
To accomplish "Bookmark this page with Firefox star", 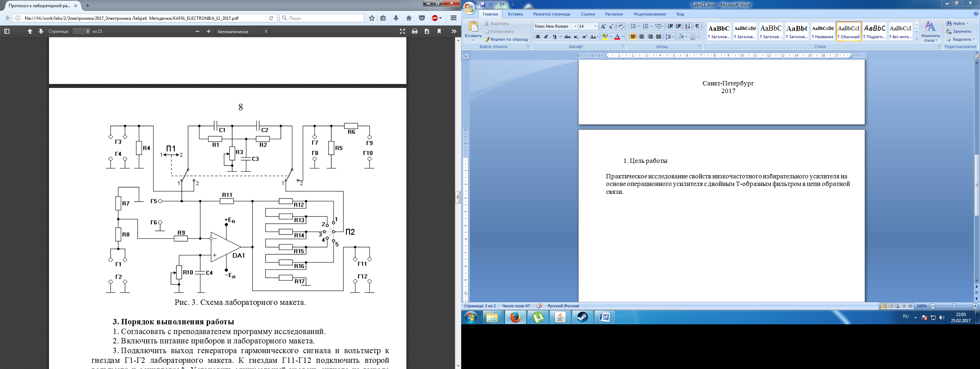I will pyautogui.click(x=372, y=18).
